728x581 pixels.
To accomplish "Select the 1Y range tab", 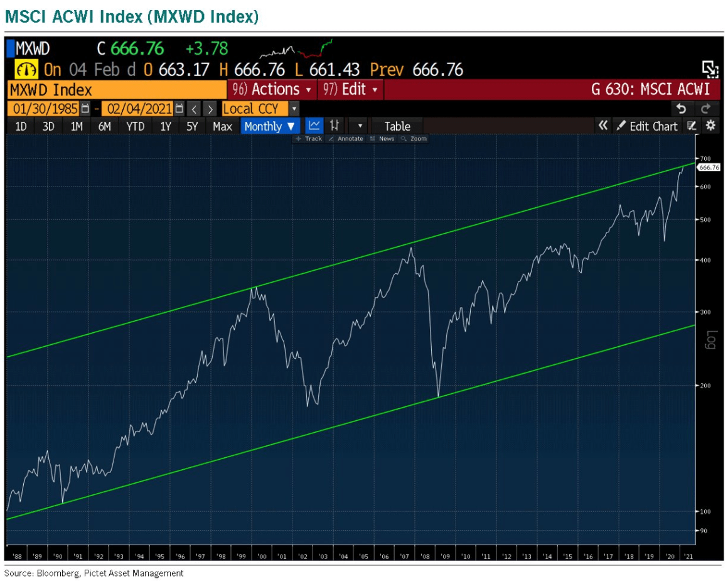I will pos(165,126).
